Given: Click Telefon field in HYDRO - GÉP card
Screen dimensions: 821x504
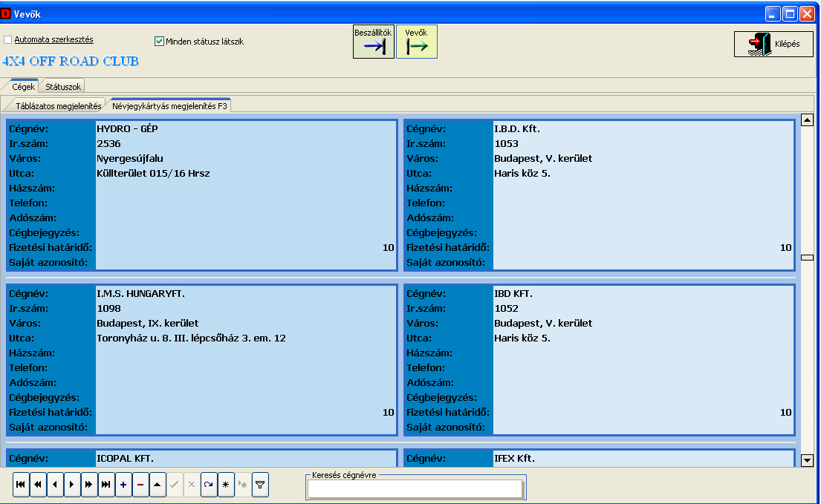Looking at the screenshot, I should (246, 203).
